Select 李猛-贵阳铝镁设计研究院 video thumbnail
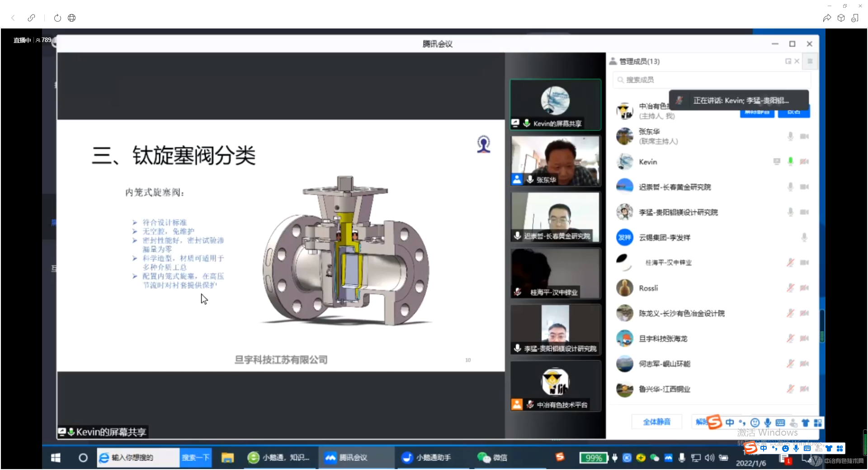Image resolution: width=868 pixels, height=470 pixels. click(x=556, y=330)
